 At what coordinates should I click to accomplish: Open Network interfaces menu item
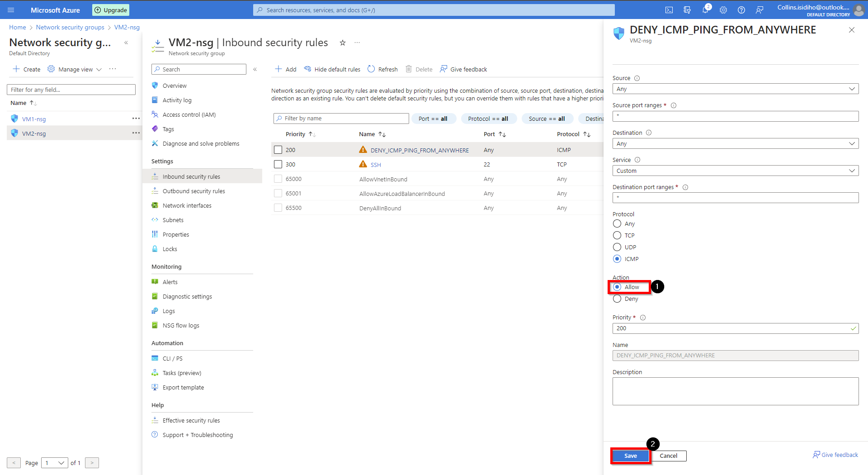pos(187,205)
